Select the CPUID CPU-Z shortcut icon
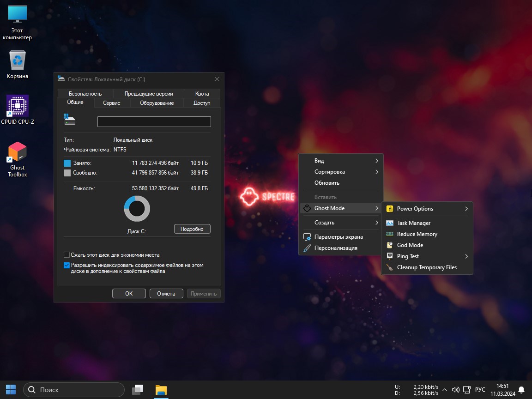This screenshot has width=532, height=399. 17,105
